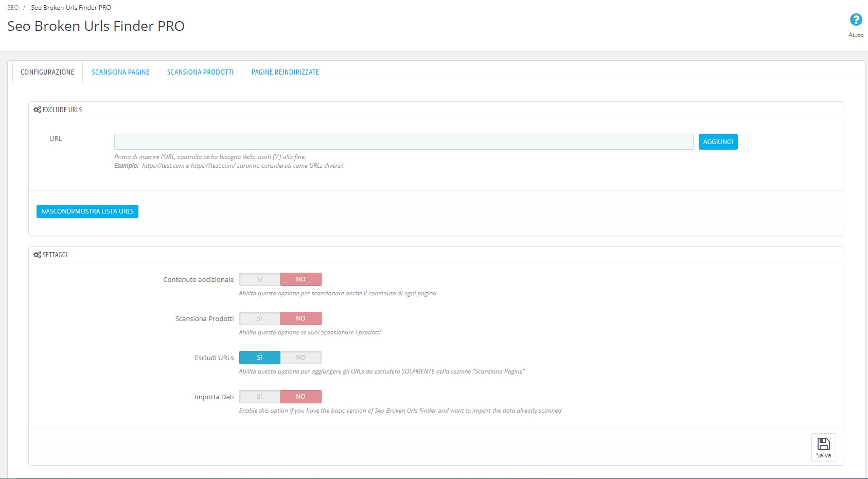Click the Salva label under disk icon
Image resolution: width=868 pixels, height=479 pixels.
click(x=823, y=455)
